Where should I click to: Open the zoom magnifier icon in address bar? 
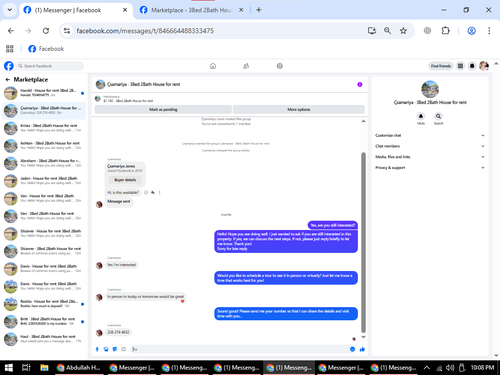tap(387, 31)
